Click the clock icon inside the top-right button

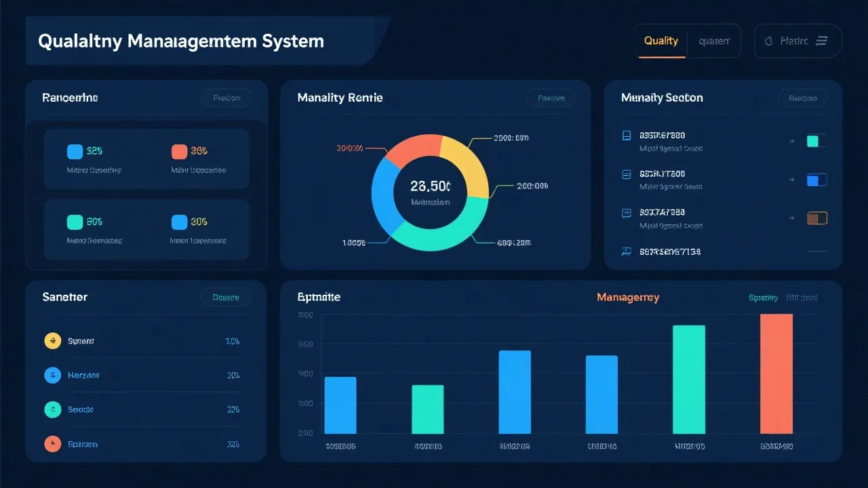770,41
